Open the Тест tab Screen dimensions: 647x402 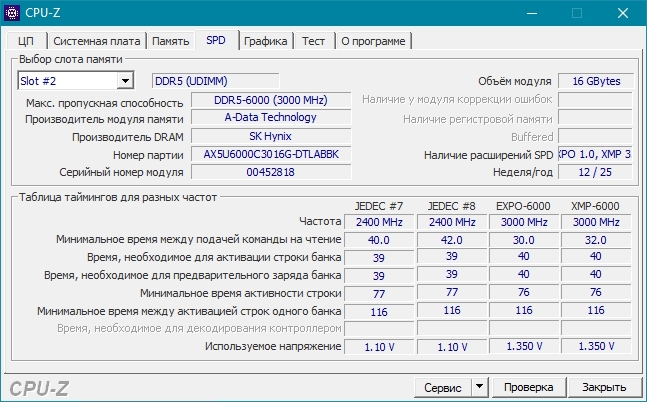point(313,41)
